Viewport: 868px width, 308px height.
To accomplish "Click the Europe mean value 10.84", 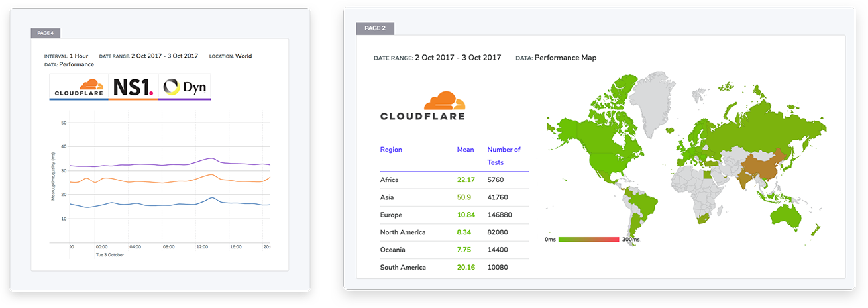I will pos(466,215).
